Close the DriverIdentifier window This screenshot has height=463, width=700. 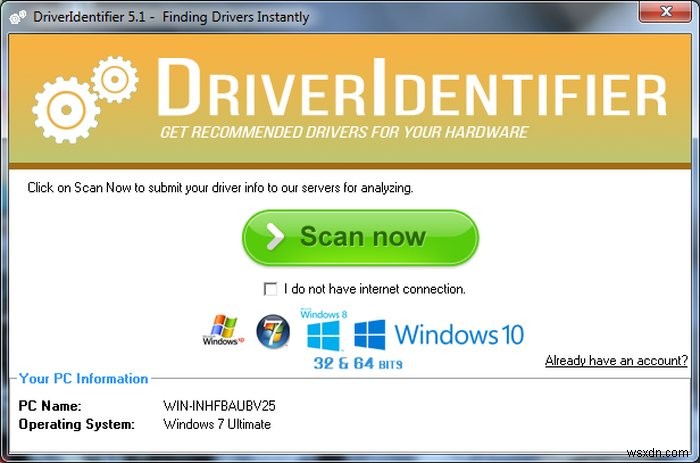click(666, 11)
